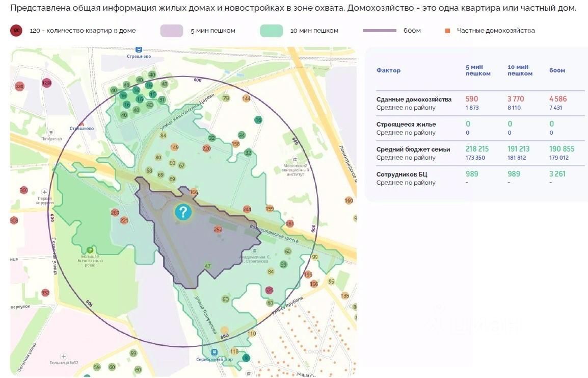Click the Больница №52 plus icon

click(63, 356)
